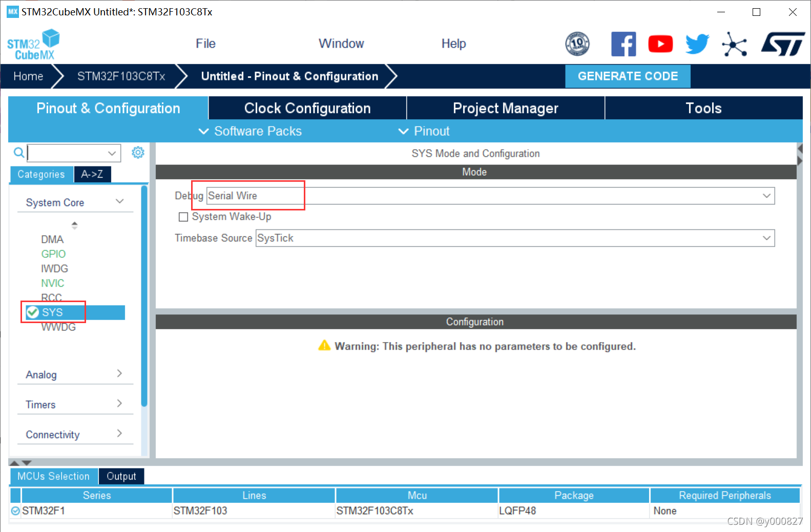The image size is (811, 532).
Task: Select the MCUs Selection tab
Action: 53,476
